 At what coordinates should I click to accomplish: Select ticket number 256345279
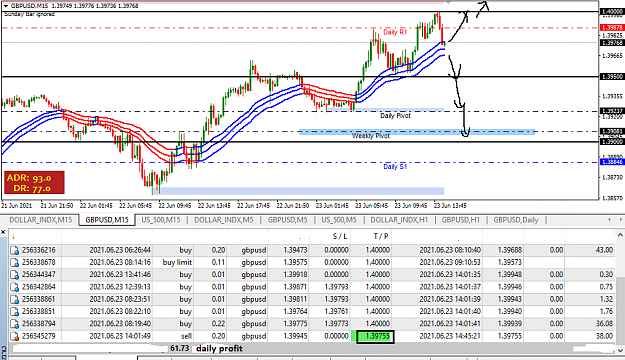click(x=39, y=336)
